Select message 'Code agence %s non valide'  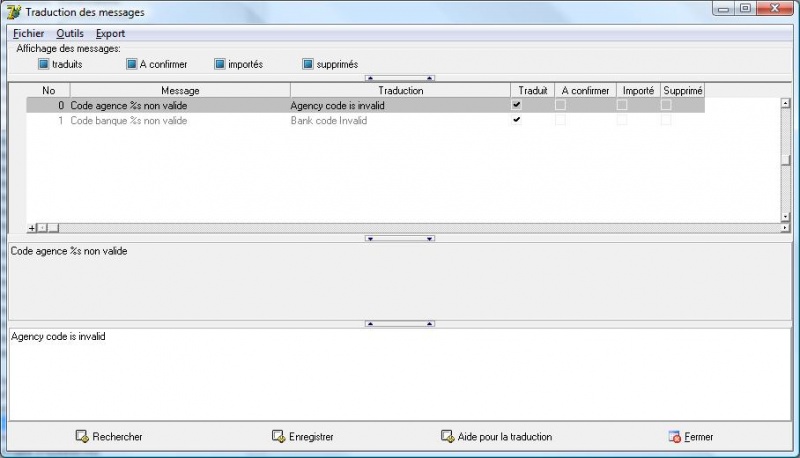pos(129,106)
